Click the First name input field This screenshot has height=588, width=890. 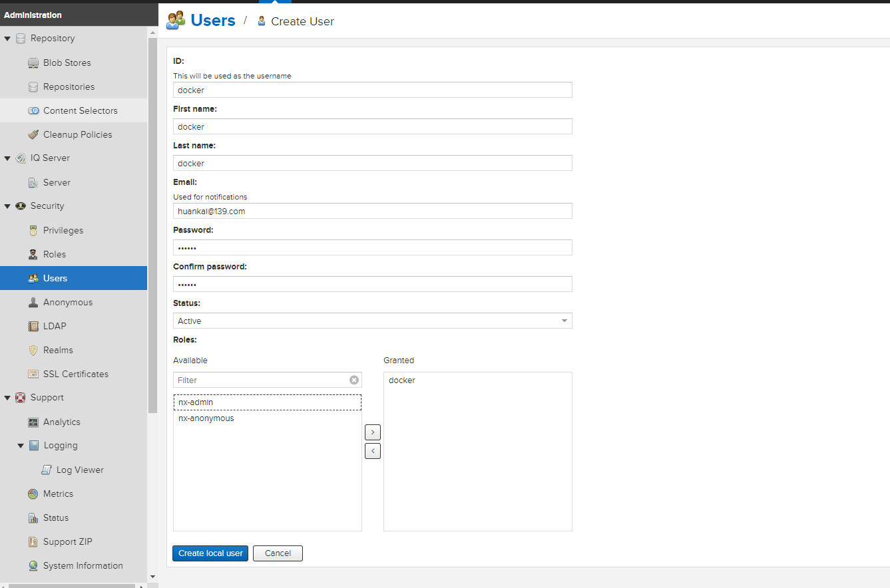[373, 126]
